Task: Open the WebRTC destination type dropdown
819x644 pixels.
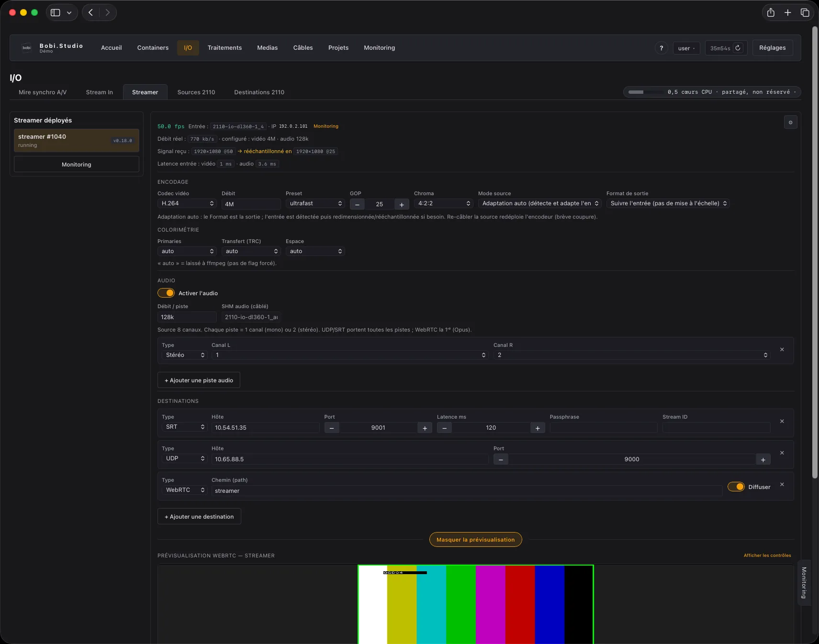Action: 184,490
